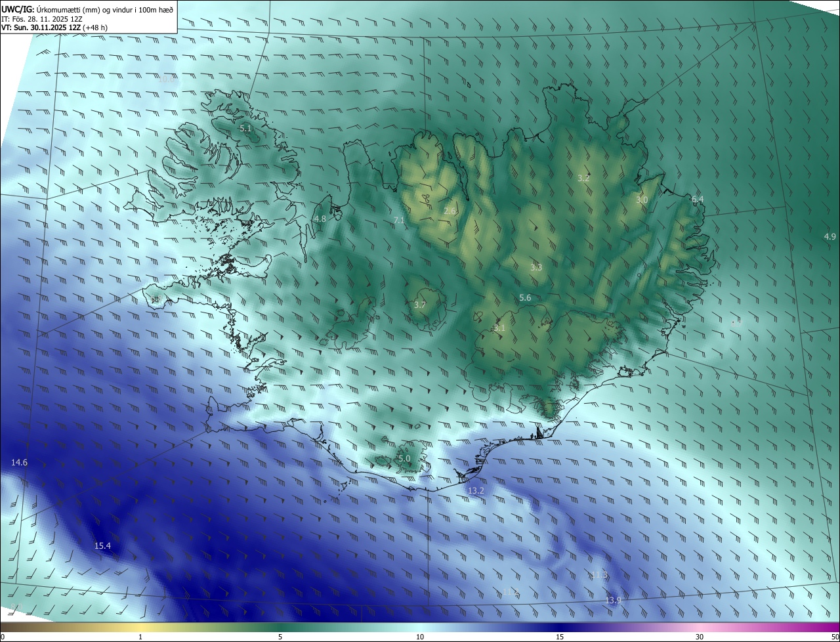Click the 5.0 value near the south coast
Screen dimensions: 840x642
[404, 458]
